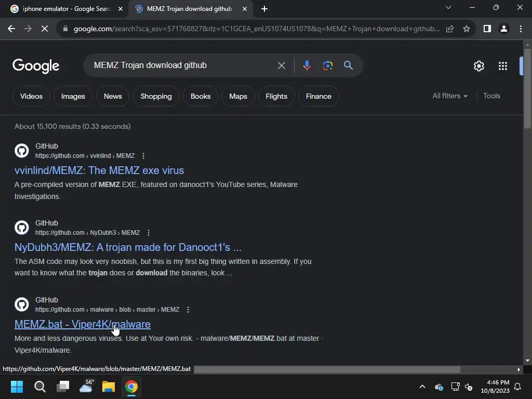Open the notifications bell
Viewport: 532px width, 399px height.
coord(518,387)
